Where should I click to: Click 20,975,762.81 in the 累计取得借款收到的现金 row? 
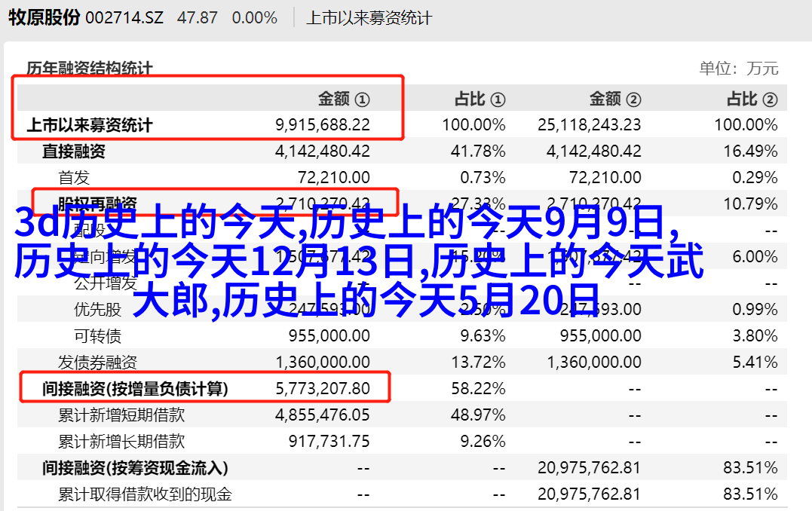pyautogui.click(x=590, y=494)
